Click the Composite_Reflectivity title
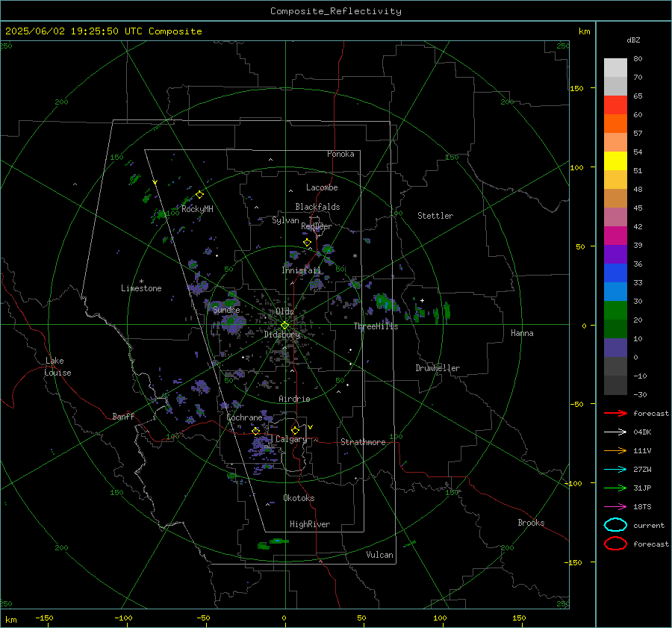Viewport: 672px width, 628px height. tap(336, 11)
